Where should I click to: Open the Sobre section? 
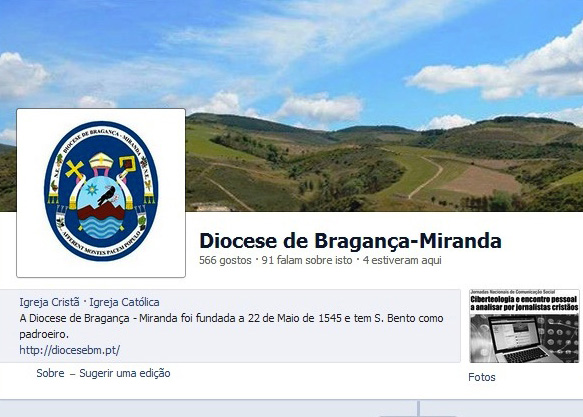(50, 373)
